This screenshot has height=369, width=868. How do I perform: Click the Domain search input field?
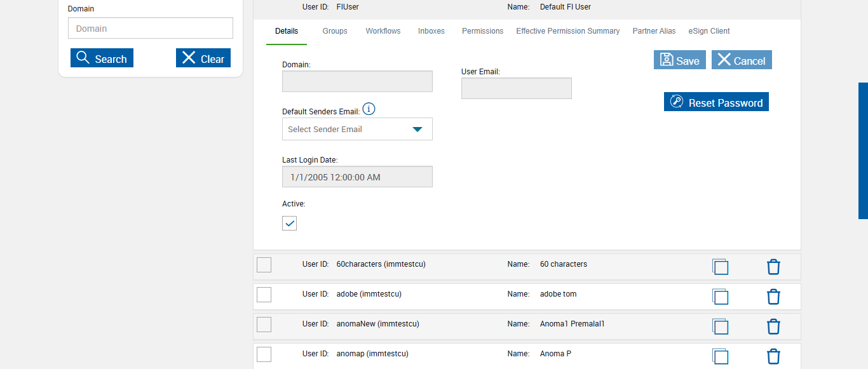[151, 29]
